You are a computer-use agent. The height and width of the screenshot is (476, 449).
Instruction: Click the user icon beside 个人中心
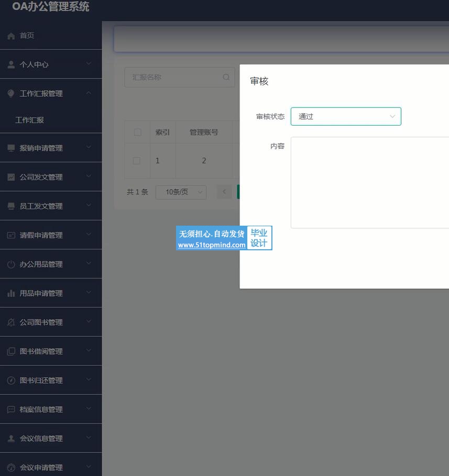(x=11, y=64)
